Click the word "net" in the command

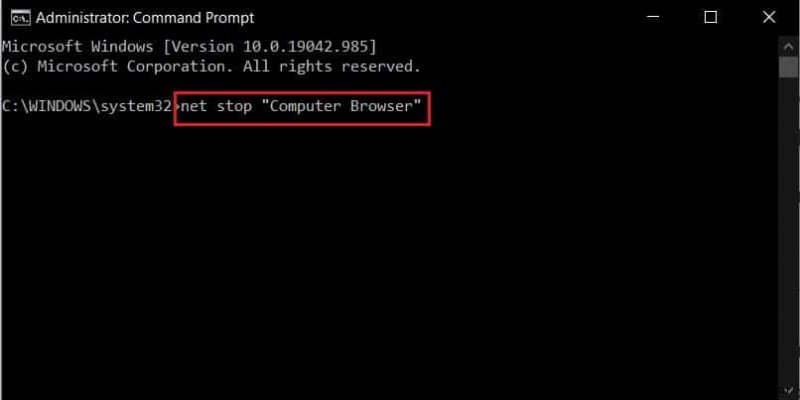[194, 107]
